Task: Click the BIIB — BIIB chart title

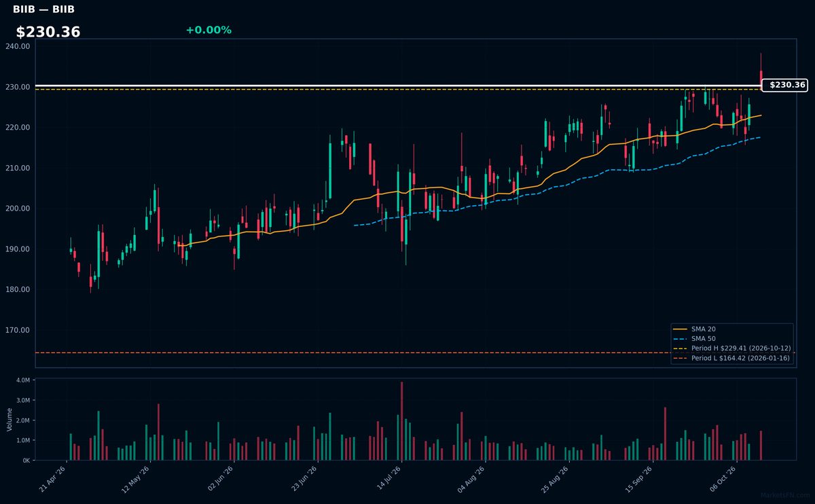Action: [x=43, y=10]
